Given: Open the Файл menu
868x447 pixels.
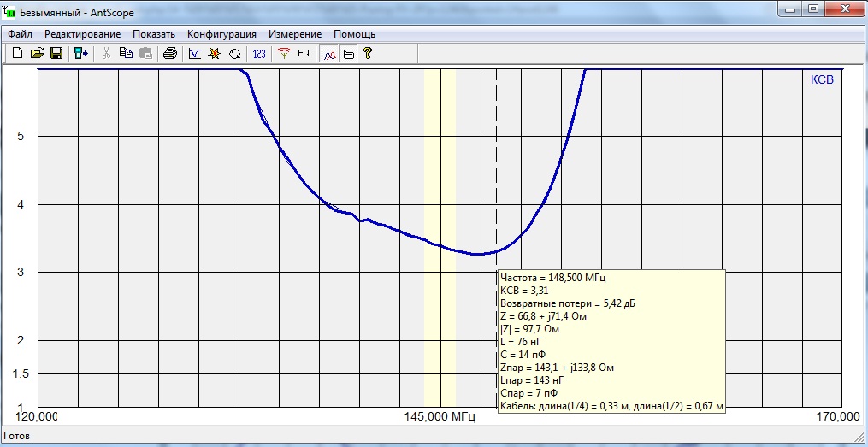Looking at the screenshot, I should (20, 34).
